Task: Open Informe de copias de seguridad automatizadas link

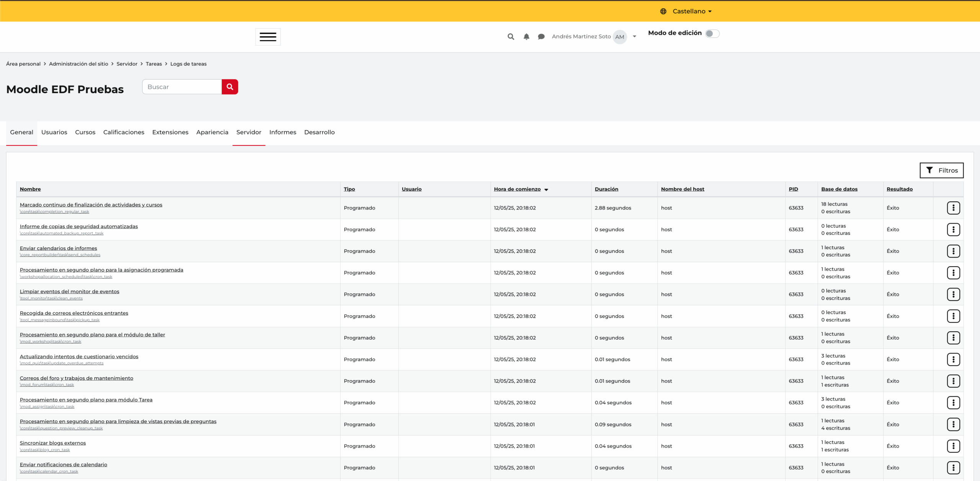Action: 79,227
